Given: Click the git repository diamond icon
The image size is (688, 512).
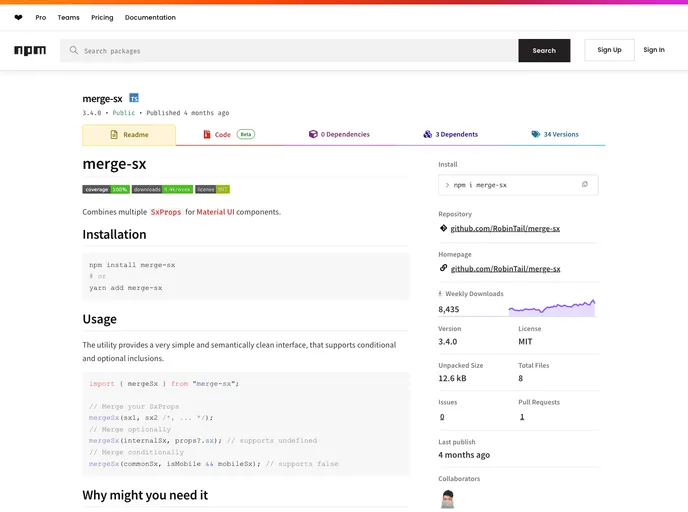Looking at the screenshot, I should (x=443, y=228).
